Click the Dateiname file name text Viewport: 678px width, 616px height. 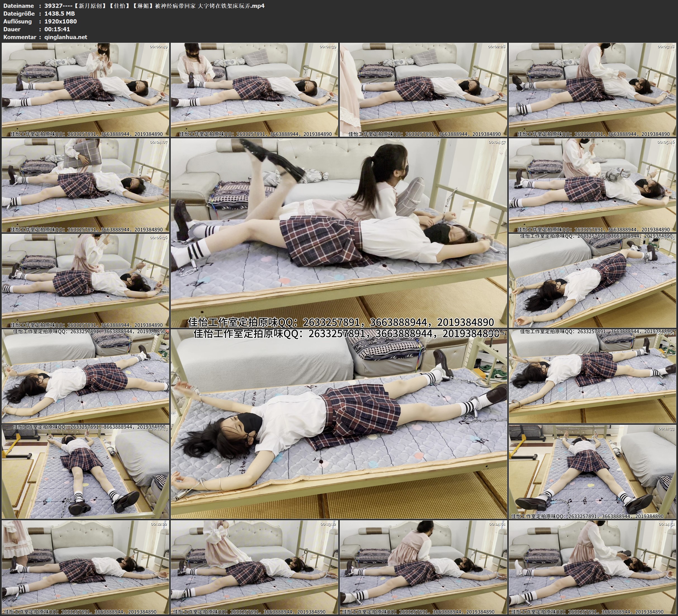point(154,6)
